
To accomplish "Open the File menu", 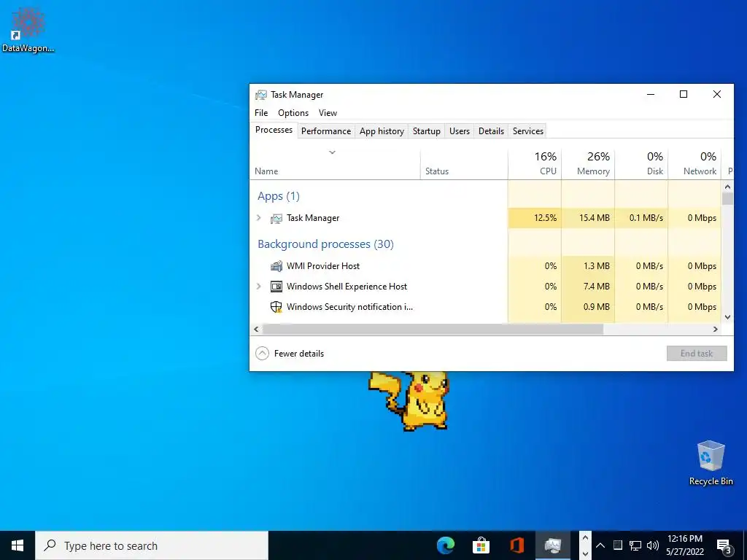I will click(x=261, y=113).
